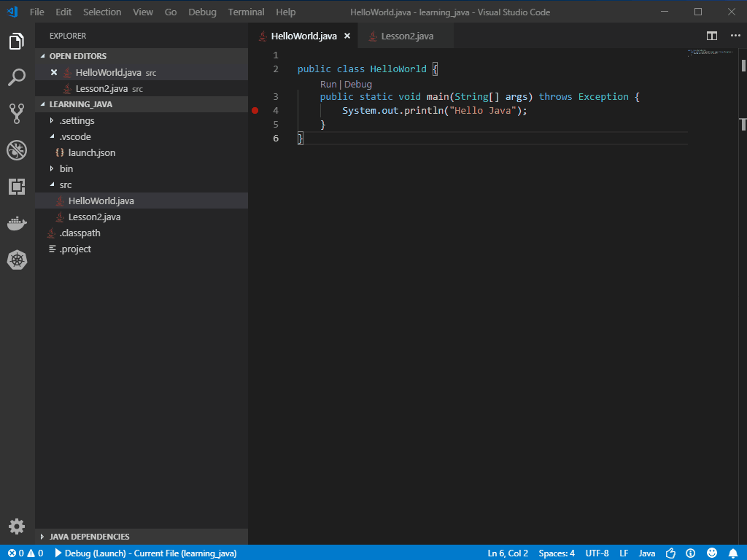Show the Explorer sidebar icon

[x=16, y=42]
